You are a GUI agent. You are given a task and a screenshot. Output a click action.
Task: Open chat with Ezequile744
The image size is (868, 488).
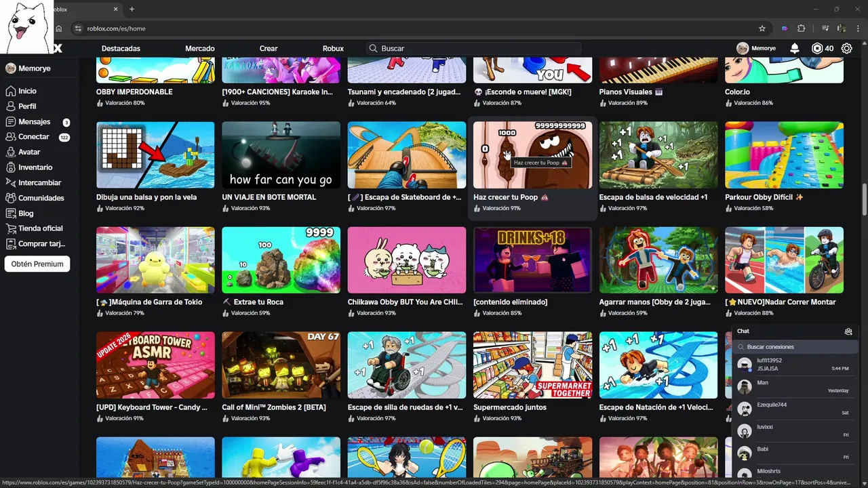pyautogui.click(x=795, y=409)
